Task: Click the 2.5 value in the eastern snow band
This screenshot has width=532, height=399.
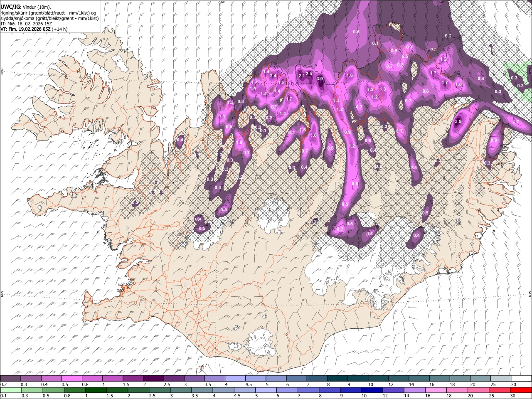Action: (458, 121)
